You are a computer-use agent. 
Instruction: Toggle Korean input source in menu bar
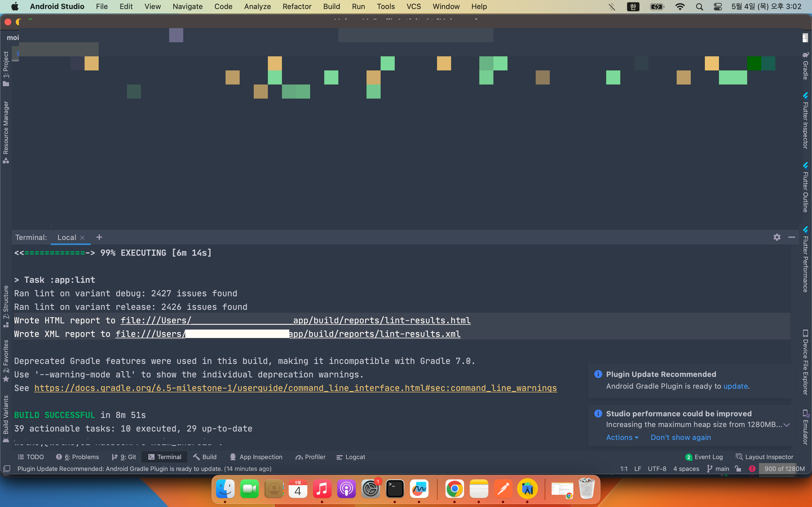[x=633, y=7]
